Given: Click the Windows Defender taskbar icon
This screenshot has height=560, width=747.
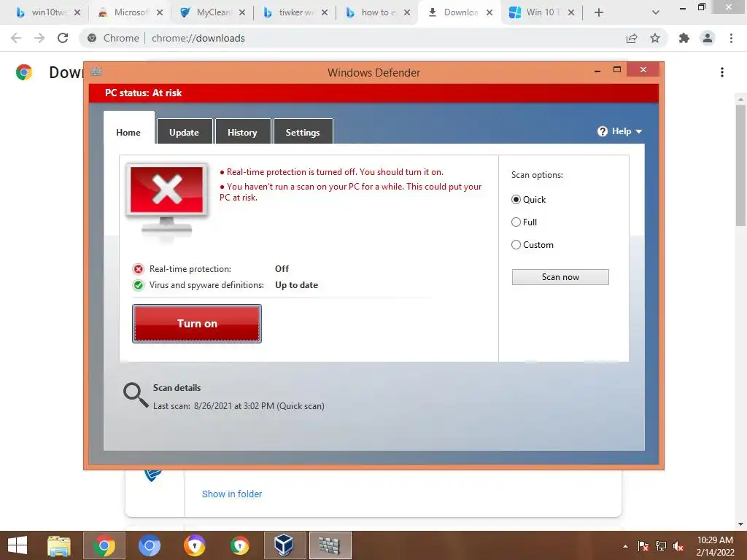Looking at the screenshot, I should click(330, 545).
